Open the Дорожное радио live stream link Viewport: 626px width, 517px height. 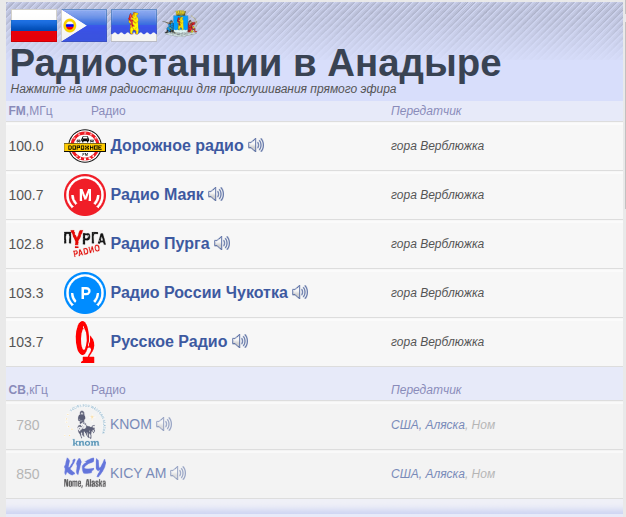click(x=177, y=146)
